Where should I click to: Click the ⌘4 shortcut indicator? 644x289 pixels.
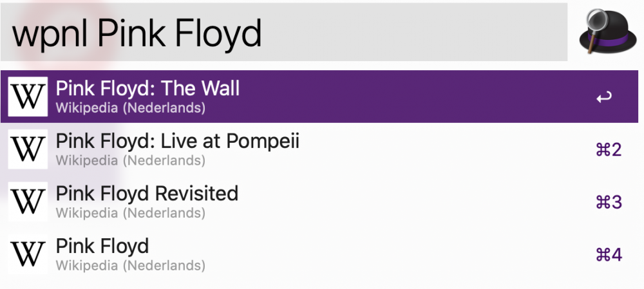point(609,255)
